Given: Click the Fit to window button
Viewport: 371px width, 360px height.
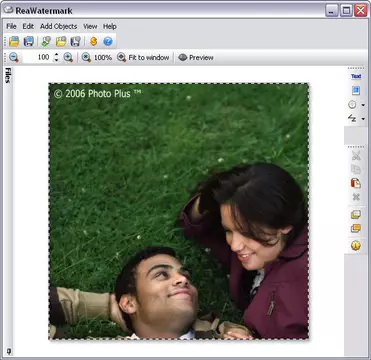Looking at the screenshot, I should (143, 57).
